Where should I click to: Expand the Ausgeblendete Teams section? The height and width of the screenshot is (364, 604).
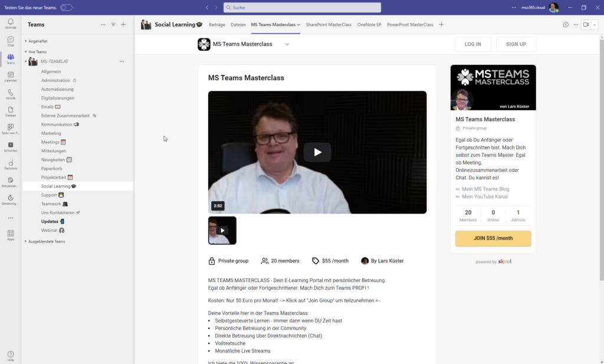coord(26,241)
